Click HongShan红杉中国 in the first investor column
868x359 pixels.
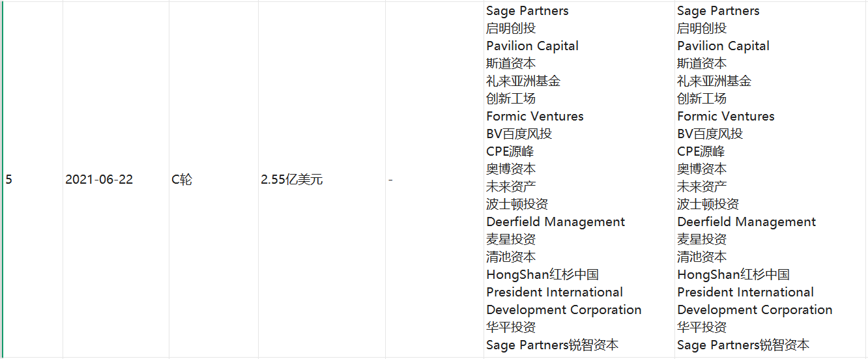pyautogui.click(x=542, y=275)
